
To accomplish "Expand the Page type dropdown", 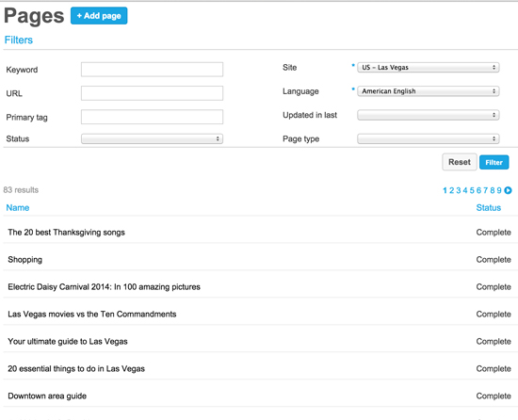I will point(429,138).
